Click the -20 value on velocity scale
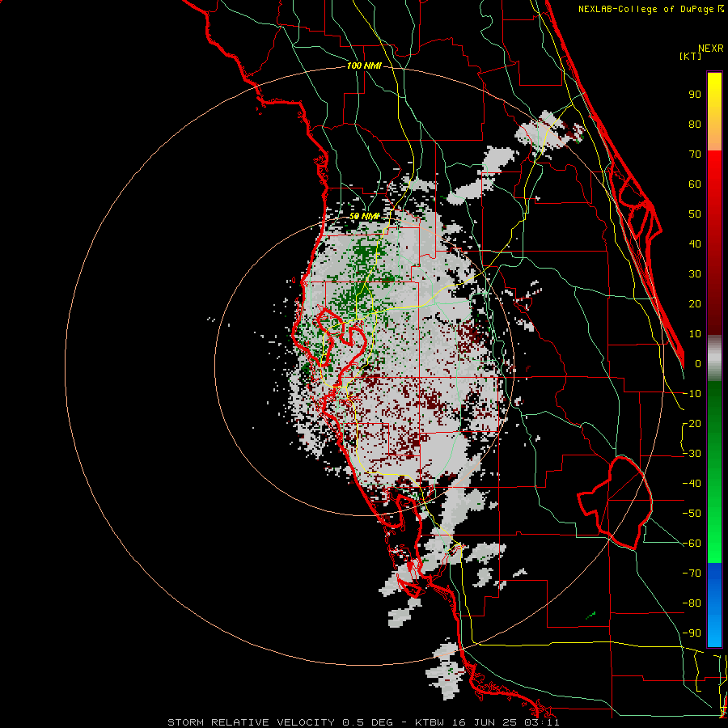728x728 pixels. tap(692, 424)
